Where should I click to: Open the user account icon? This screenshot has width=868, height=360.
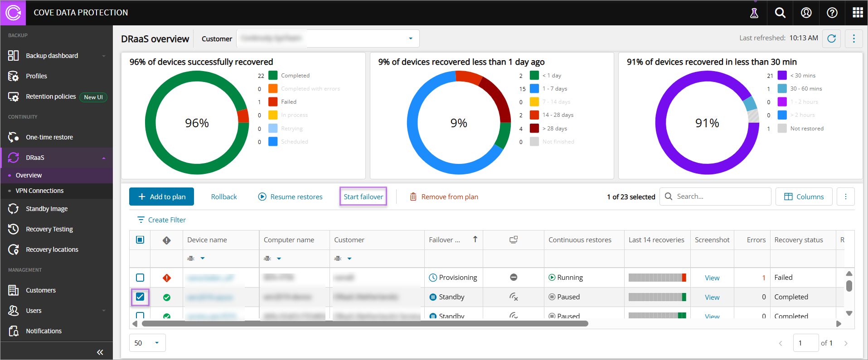click(x=806, y=13)
